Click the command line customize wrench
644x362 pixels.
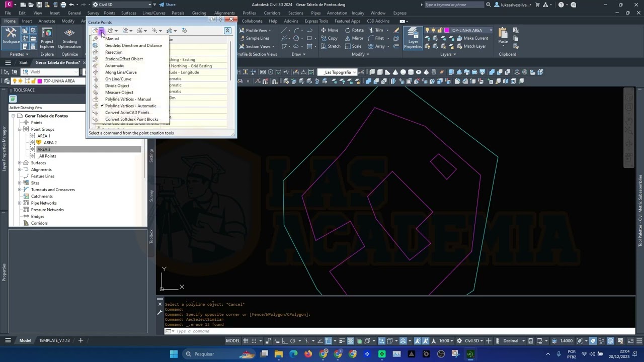click(160, 312)
